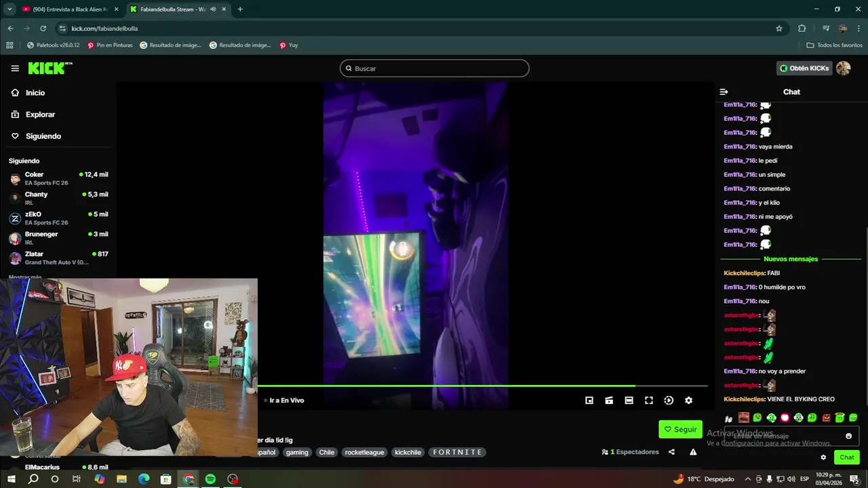The height and width of the screenshot is (488, 868).
Task: Open a new browser tab
Action: click(x=240, y=9)
